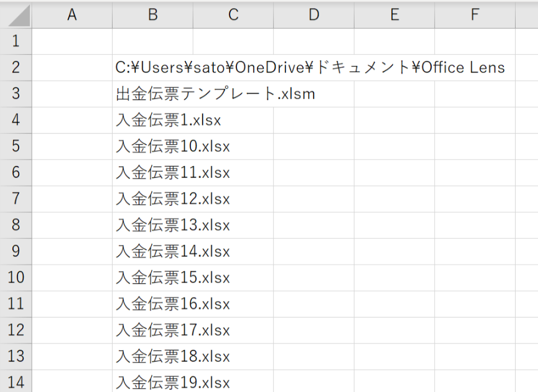The image size is (538, 392).
Task: Select row 1 header
Action: click(16, 41)
